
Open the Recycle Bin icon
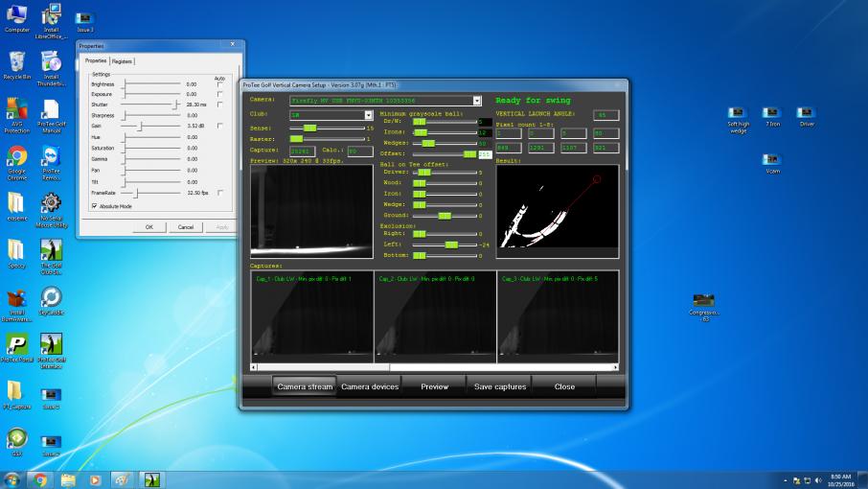[x=16, y=66]
